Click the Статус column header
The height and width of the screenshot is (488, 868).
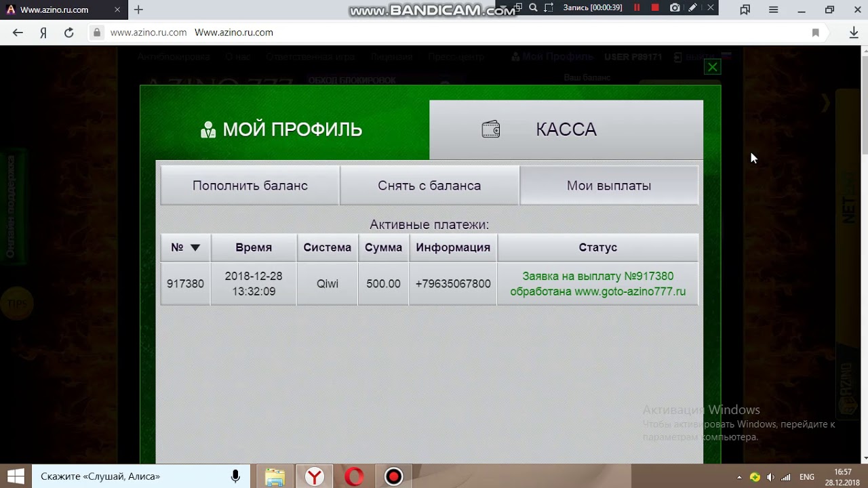pyautogui.click(x=598, y=247)
